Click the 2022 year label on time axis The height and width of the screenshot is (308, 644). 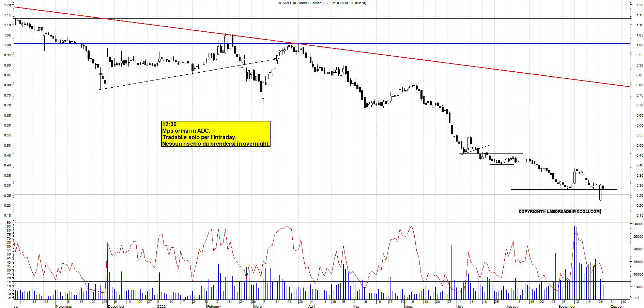tap(162, 306)
